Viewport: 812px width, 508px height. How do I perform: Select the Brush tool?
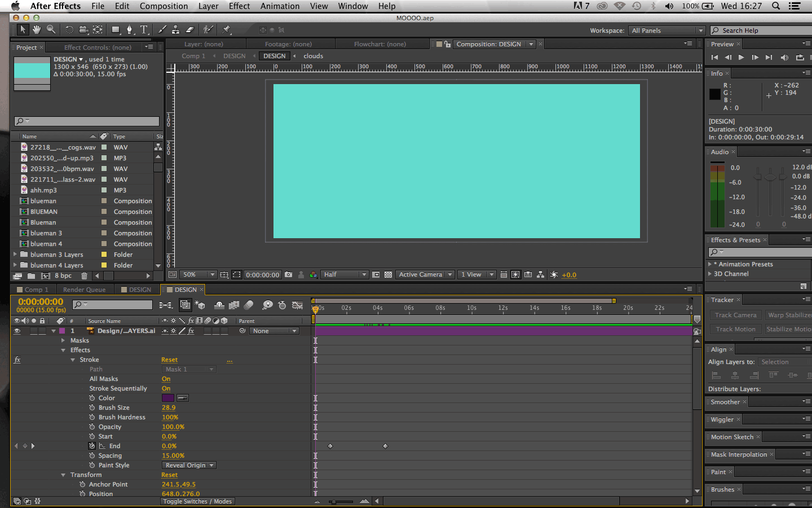162,29
